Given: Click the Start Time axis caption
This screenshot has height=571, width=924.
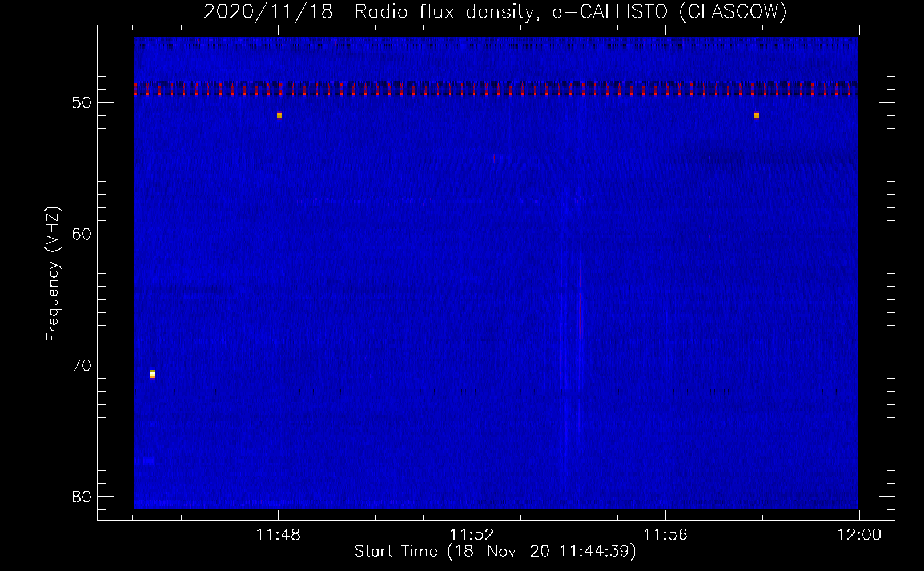Looking at the screenshot, I should 495,552.
